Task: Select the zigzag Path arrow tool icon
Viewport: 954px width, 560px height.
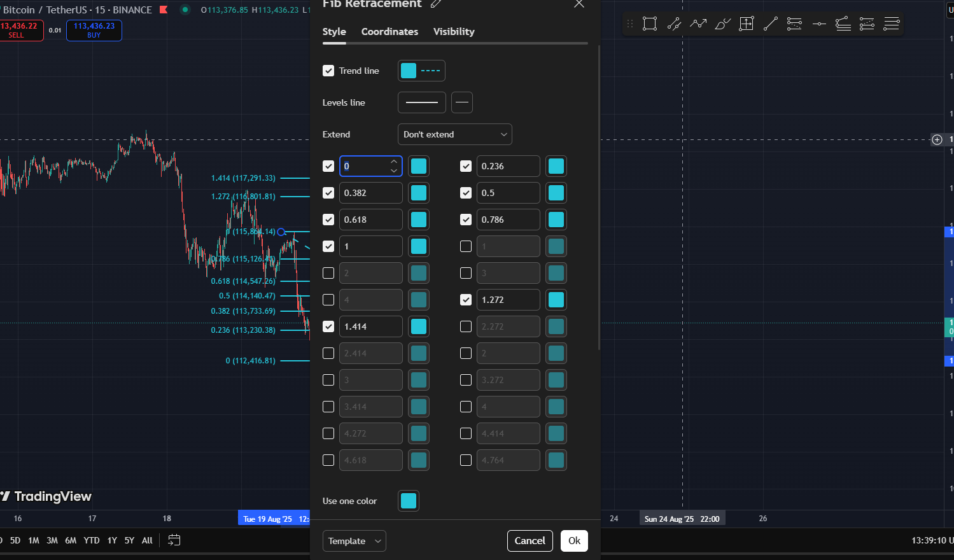Action: (698, 24)
